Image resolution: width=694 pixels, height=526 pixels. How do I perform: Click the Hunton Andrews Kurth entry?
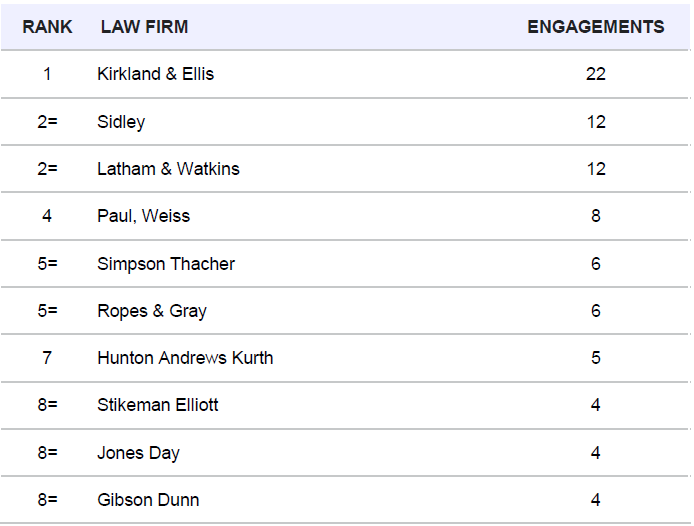(185, 358)
